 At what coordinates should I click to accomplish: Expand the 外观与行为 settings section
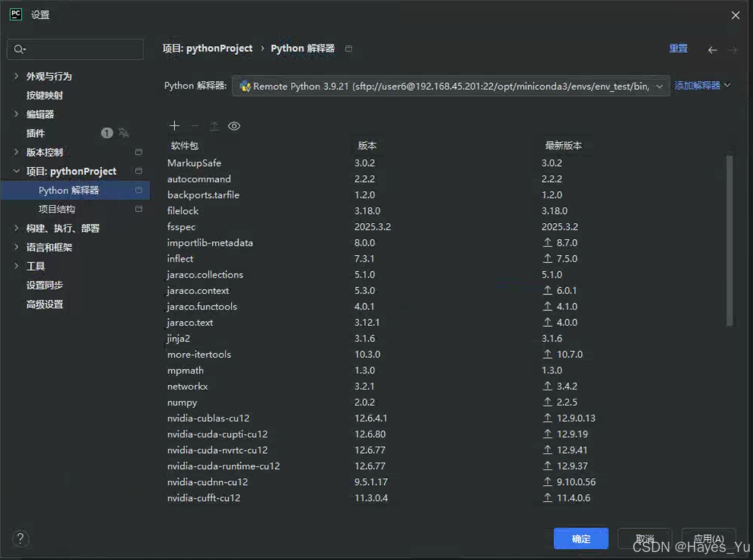coord(16,76)
